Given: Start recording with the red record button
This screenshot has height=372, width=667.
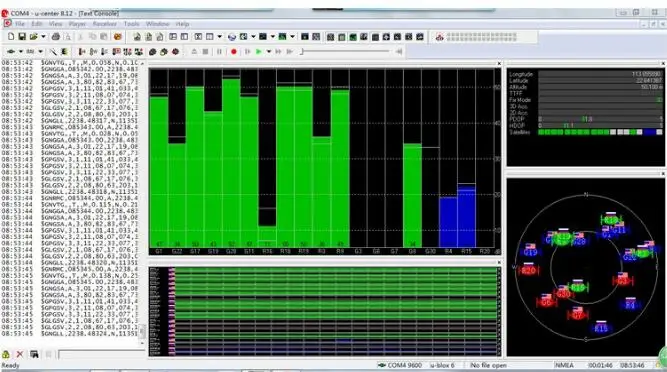Looking at the screenshot, I should (234, 51).
